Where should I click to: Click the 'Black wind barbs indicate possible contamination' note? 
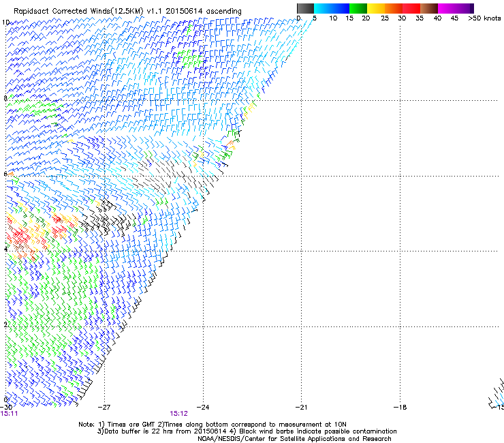pyautogui.click(x=318, y=431)
